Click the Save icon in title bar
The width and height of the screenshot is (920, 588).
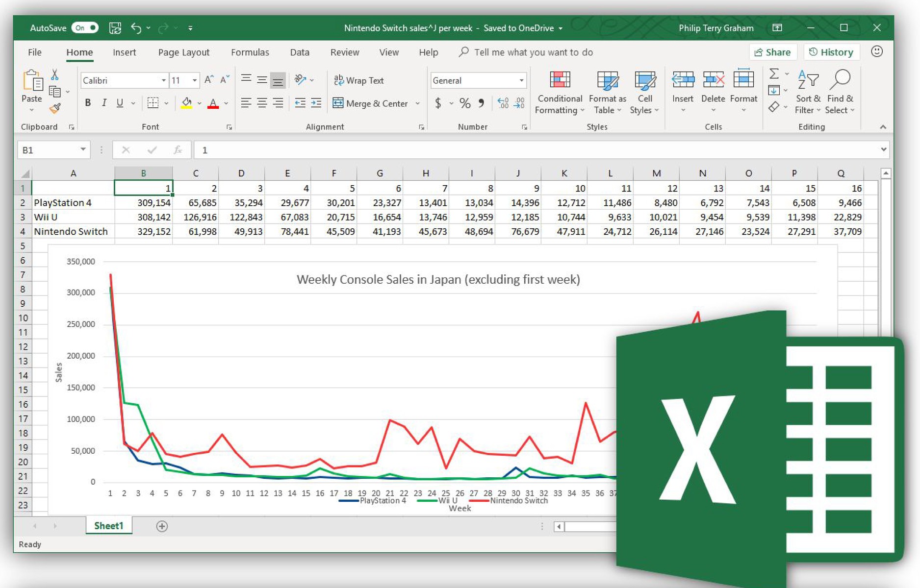pyautogui.click(x=115, y=28)
